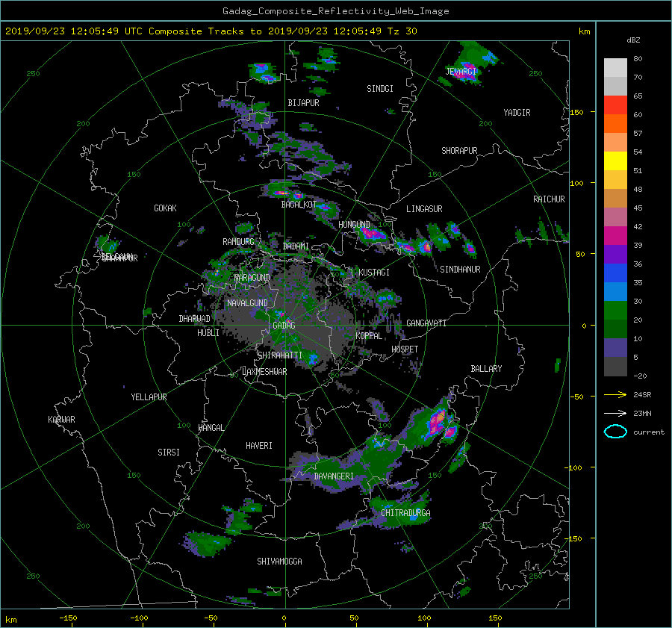Image resolution: width=672 pixels, height=628 pixels.
Task: Click the SHIVAMOGGA town label
Action: point(279,561)
